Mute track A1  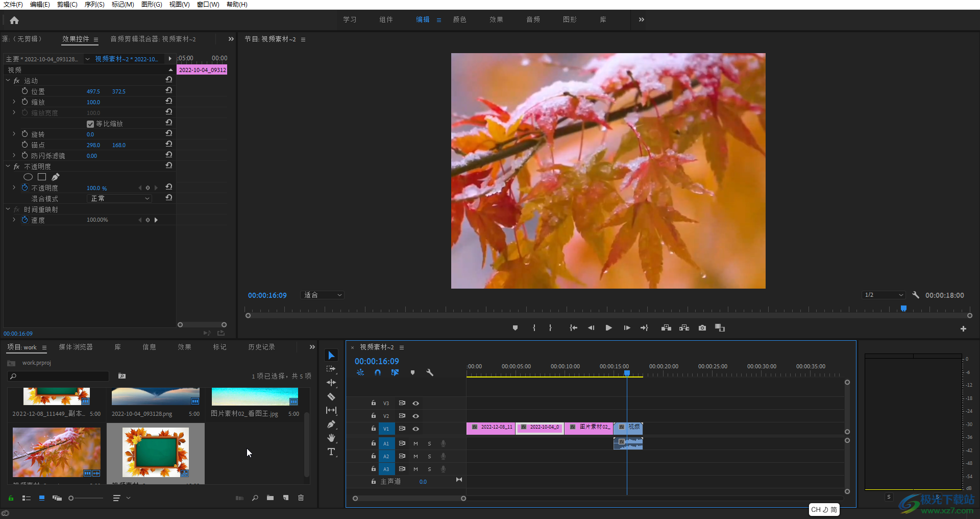[x=415, y=444]
